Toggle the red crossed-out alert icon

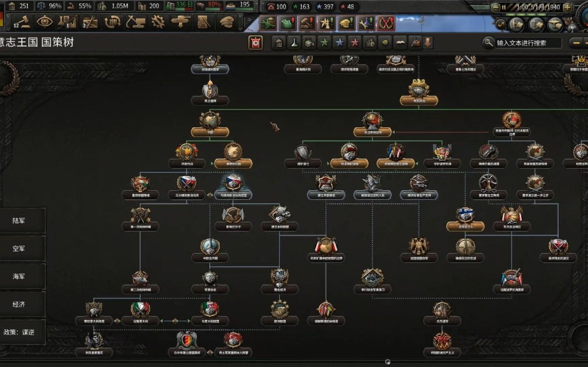[x=386, y=23]
